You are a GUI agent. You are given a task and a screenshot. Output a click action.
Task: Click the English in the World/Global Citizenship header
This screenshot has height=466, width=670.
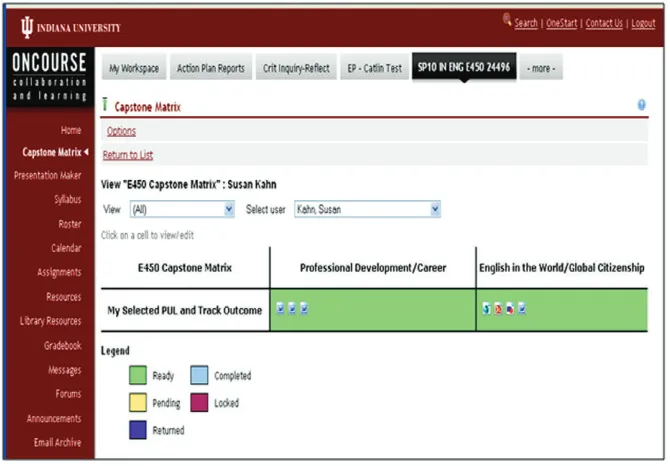562,268
